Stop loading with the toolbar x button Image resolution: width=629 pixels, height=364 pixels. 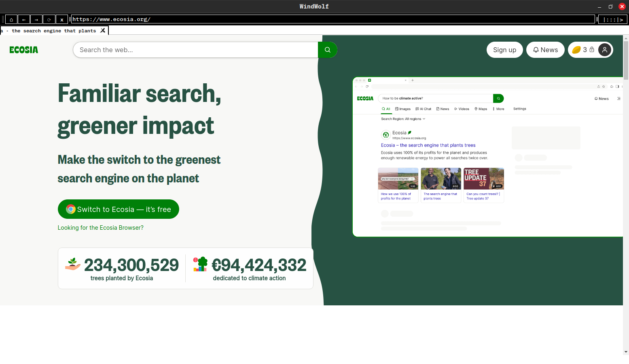pyautogui.click(x=61, y=19)
